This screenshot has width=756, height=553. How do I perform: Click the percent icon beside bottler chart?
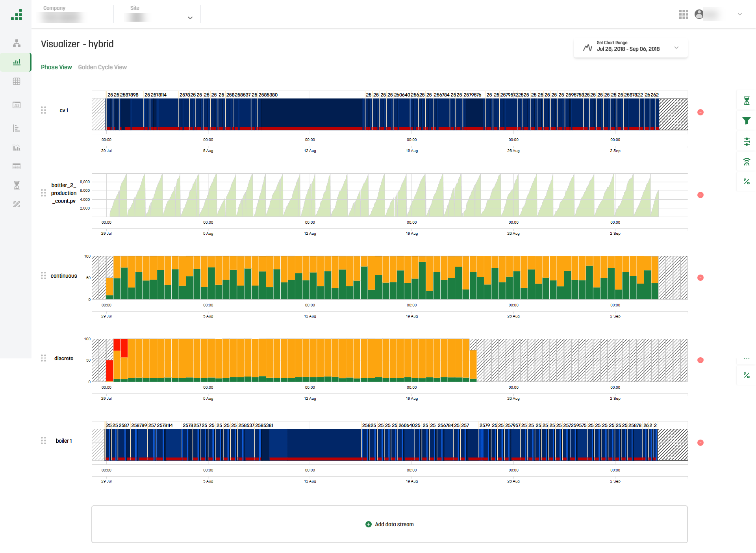coord(747,182)
